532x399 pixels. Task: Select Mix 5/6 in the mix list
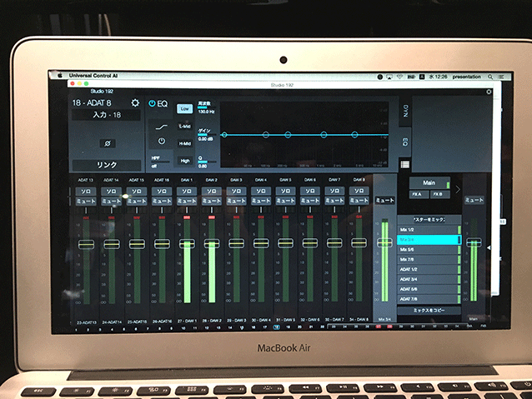click(429, 250)
